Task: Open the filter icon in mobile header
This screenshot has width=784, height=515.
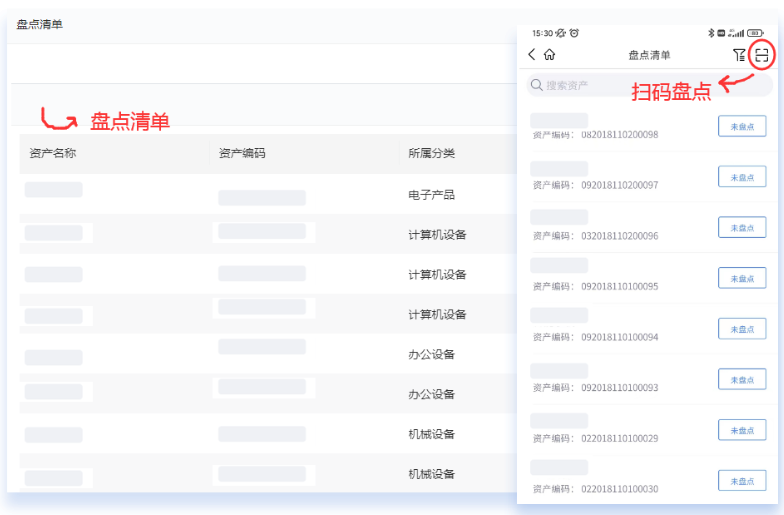Action: (739, 55)
